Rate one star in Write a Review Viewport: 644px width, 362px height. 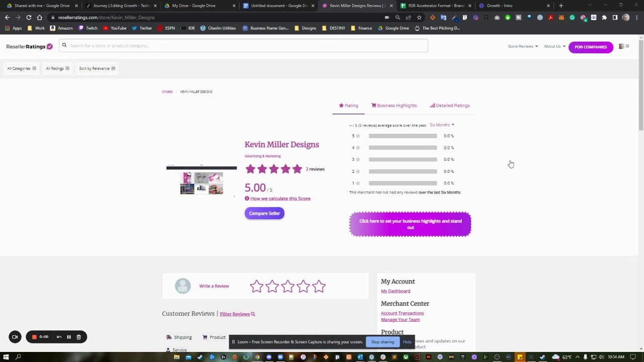(x=257, y=286)
